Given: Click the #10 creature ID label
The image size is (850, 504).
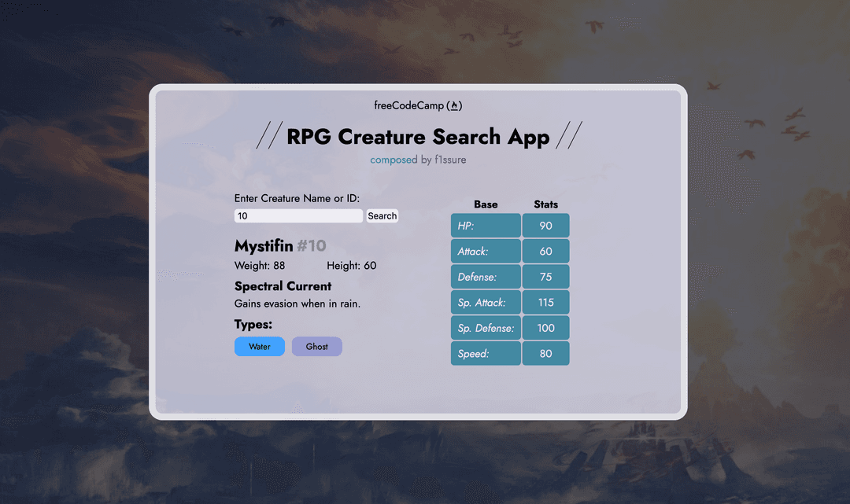Looking at the screenshot, I should click(313, 245).
